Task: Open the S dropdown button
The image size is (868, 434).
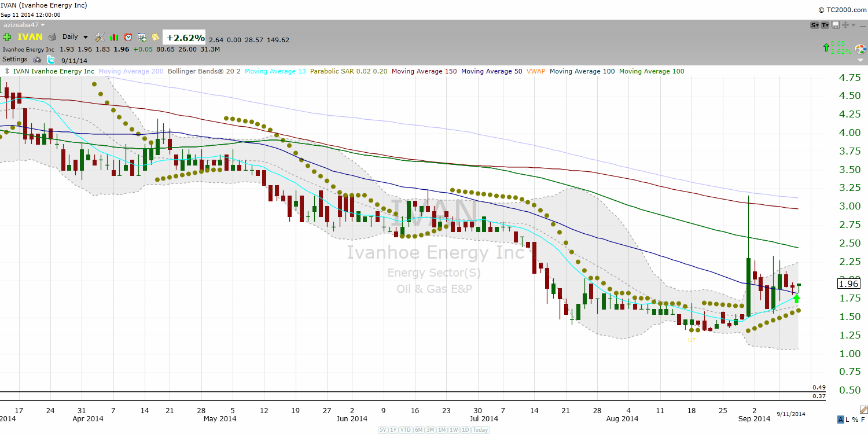Action: pos(815,25)
